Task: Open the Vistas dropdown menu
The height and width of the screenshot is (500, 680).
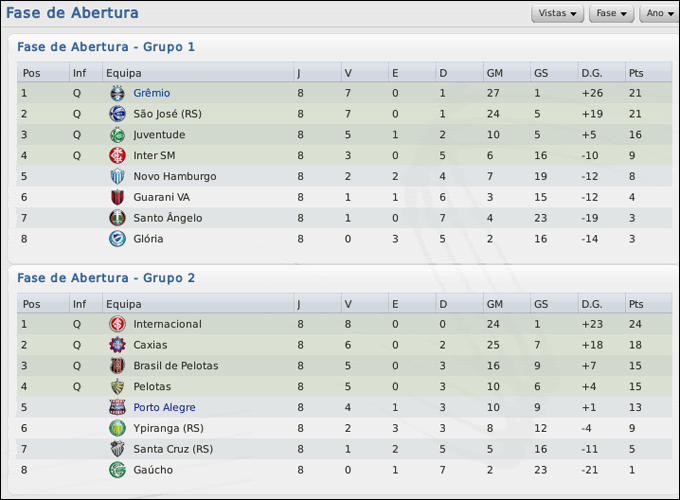Action: click(x=558, y=14)
